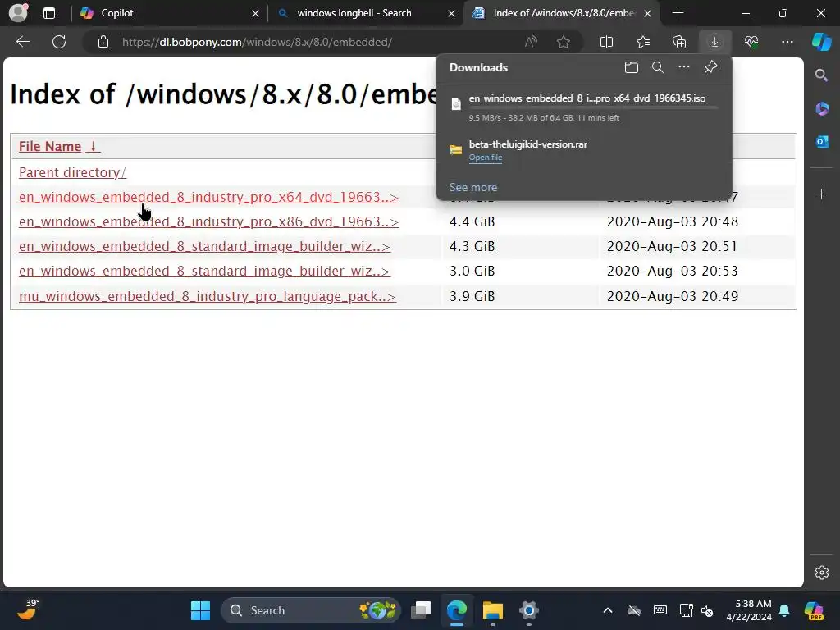
Task: Open the sidebar Microsoft 365 icon
Action: click(822, 109)
